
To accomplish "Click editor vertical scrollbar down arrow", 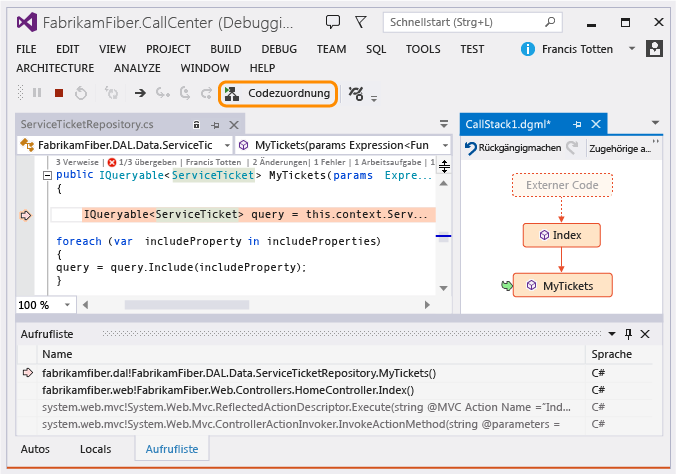I will coord(444,288).
